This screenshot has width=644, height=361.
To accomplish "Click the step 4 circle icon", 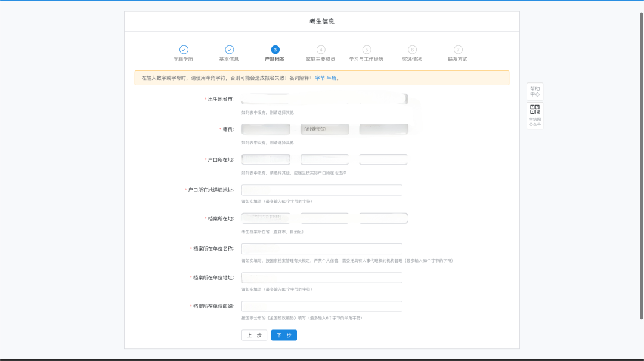I will 321,50.
